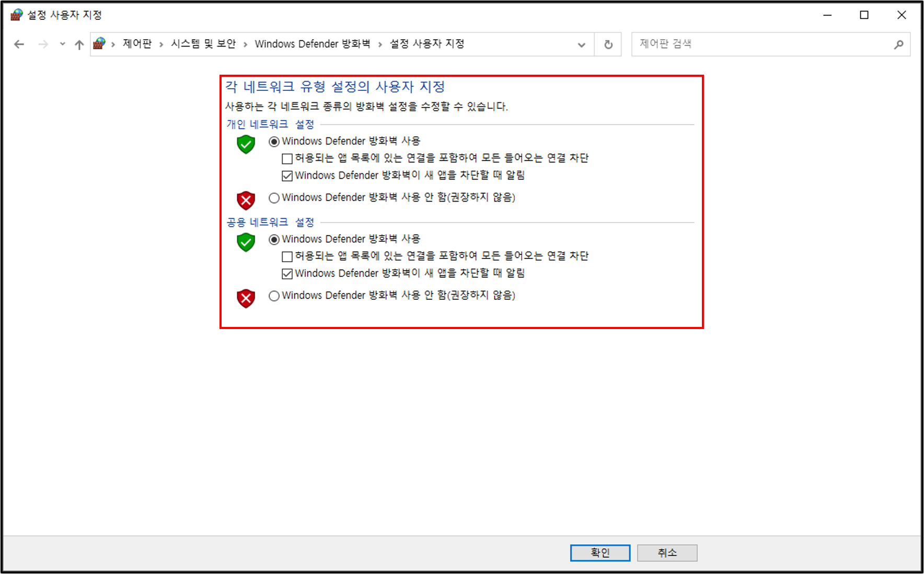Click 공용 네트워크 설정 section label
This screenshot has height=574, width=924.
point(270,222)
